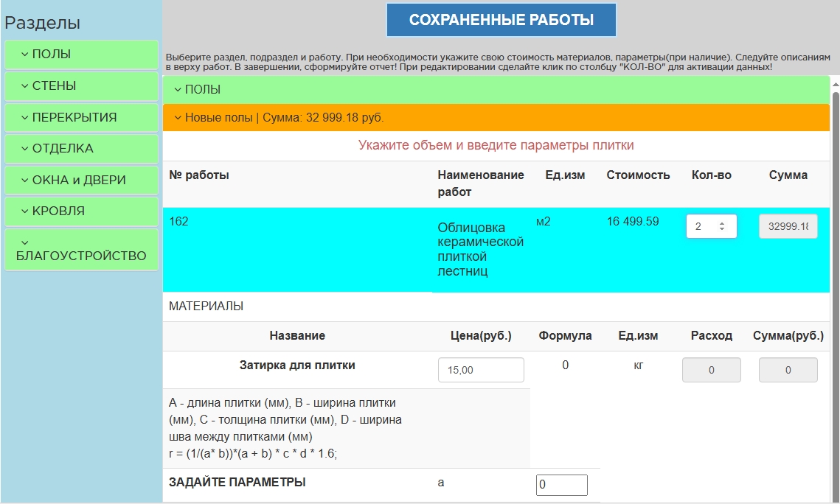The width and height of the screenshot is (840, 504).
Task: Select the ОТДЕЛКА sidebar menu item
Action: [x=81, y=149]
